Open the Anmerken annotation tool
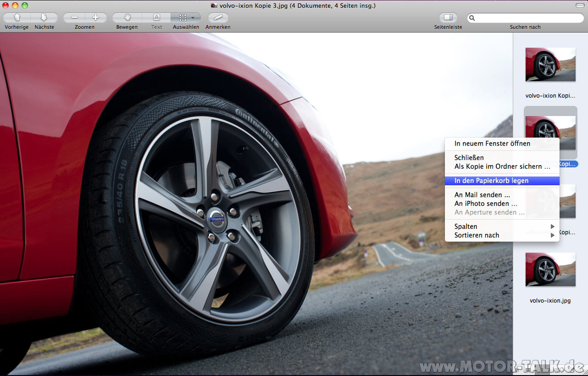The width and height of the screenshot is (588, 376). pos(218,17)
